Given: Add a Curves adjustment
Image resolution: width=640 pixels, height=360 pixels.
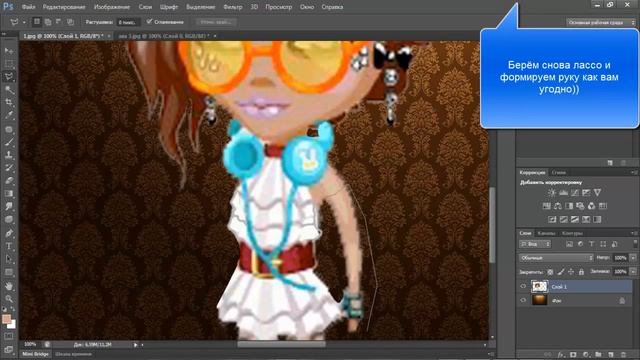Looking at the screenshot, I should point(575,193).
